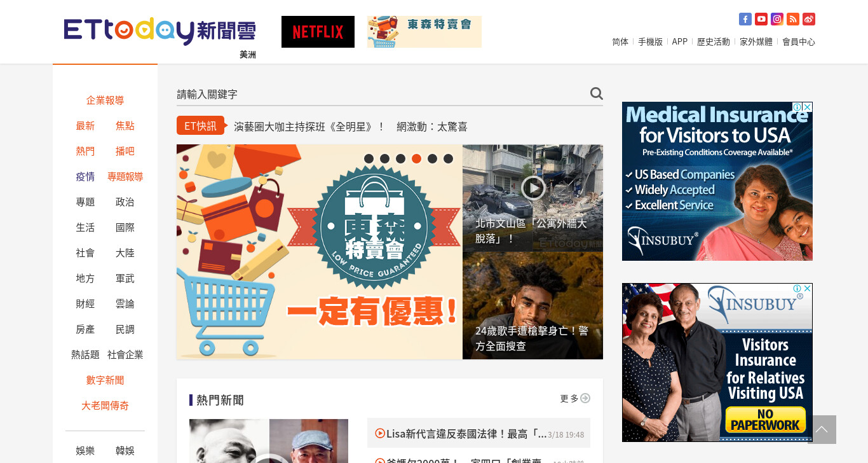Open the 東森特賣會 top banner
Viewport: 868px width, 463px height.
coord(424,32)
